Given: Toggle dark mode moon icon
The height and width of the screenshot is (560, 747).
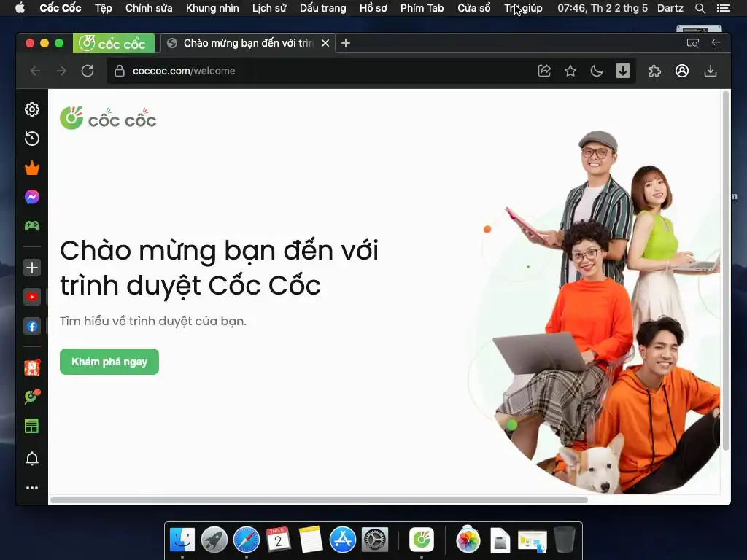Looking at the screenshot, I should [x=597, y=71].
